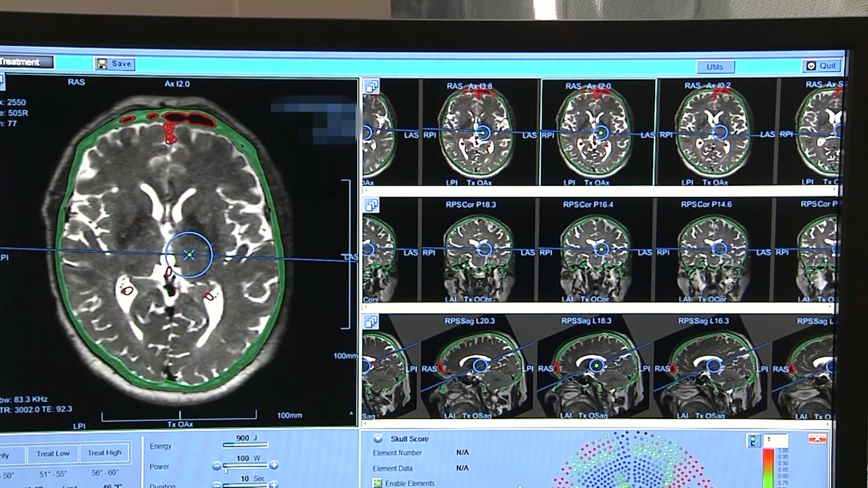
Task: Decrease Power with minus button
Action: click(217, 466)
